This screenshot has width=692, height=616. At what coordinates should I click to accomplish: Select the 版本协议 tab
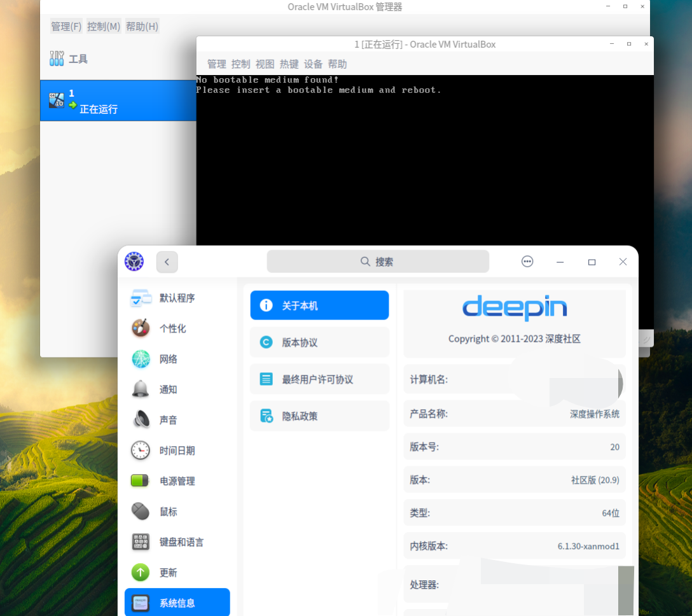click(319, 342)
